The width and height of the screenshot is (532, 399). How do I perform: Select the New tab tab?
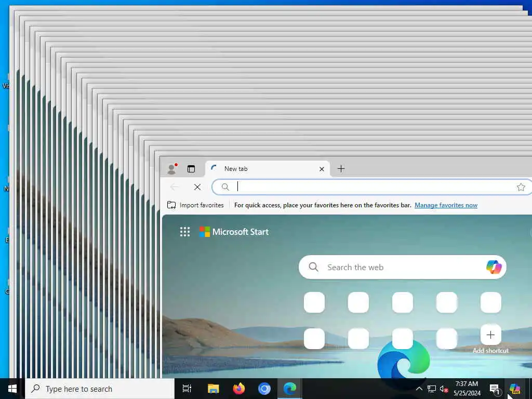pos(268,169)
